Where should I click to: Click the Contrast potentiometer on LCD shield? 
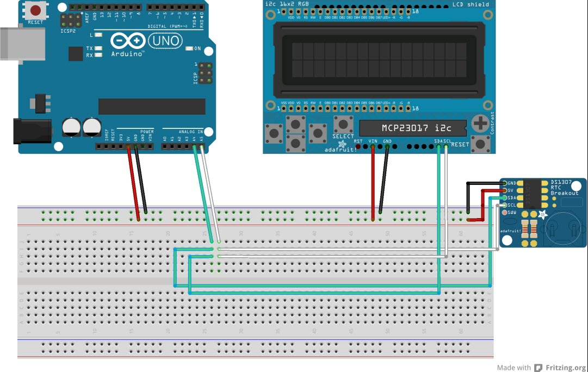[480, 123]
